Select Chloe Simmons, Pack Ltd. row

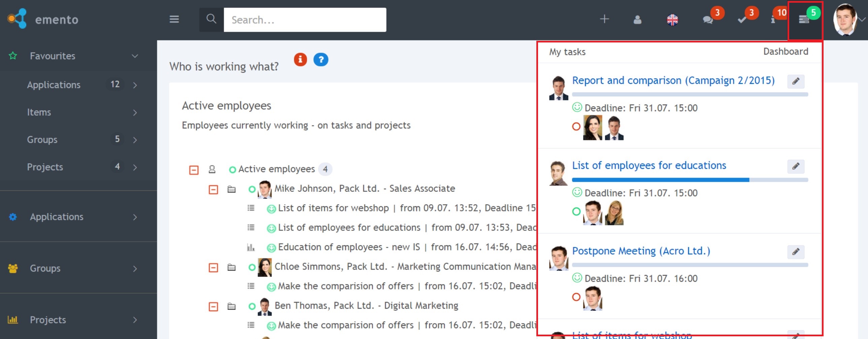[x=405, y=267]
